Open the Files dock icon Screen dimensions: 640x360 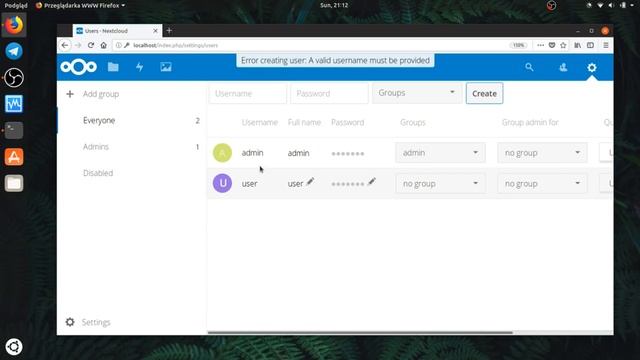tap(14, 183)
